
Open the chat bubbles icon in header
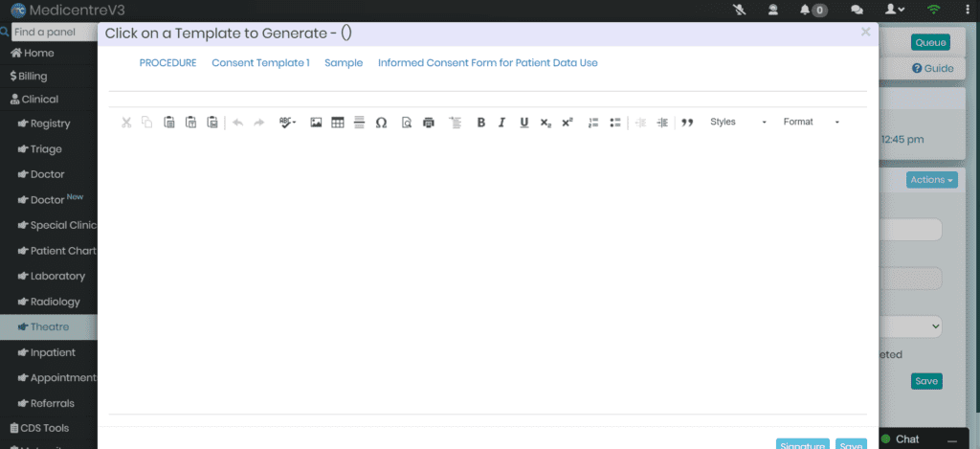click(x=857, y=10)
